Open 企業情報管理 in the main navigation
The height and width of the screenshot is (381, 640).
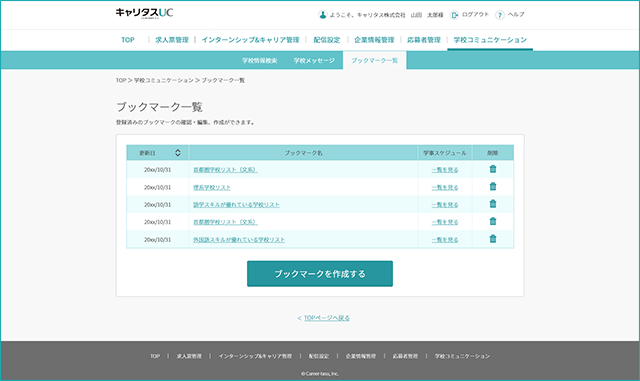coord(374,40)
